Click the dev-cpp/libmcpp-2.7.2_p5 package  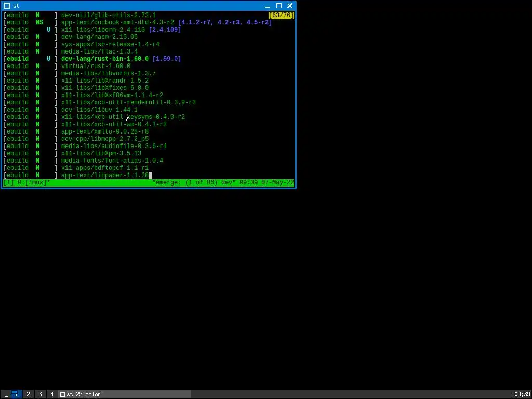click(x=105, y=139)
